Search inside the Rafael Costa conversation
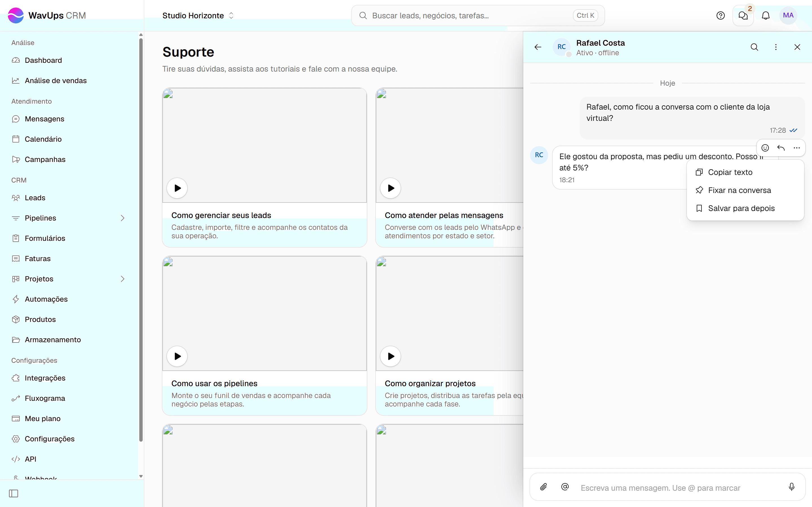Viewport: 812px width, 507px height. coord(754,47)
